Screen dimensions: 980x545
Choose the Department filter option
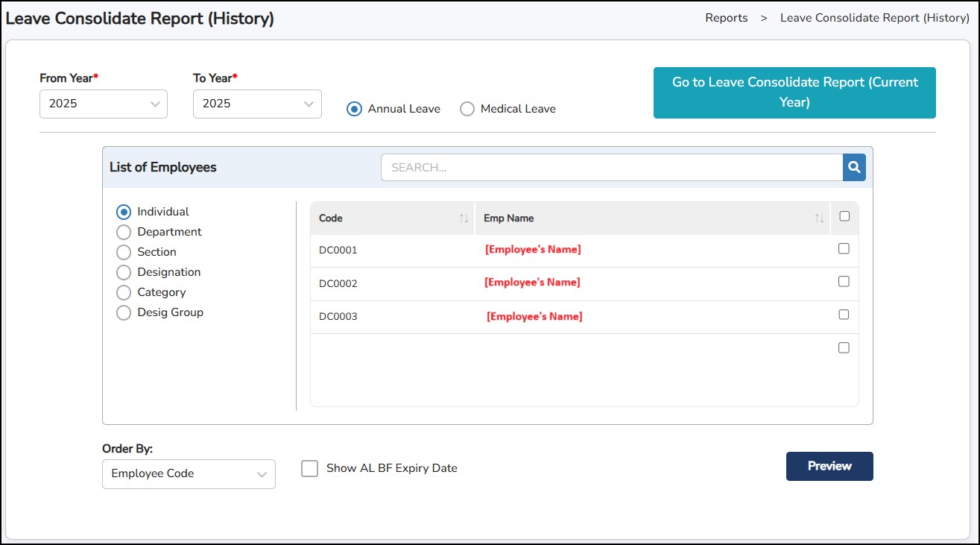coord(124,232)
